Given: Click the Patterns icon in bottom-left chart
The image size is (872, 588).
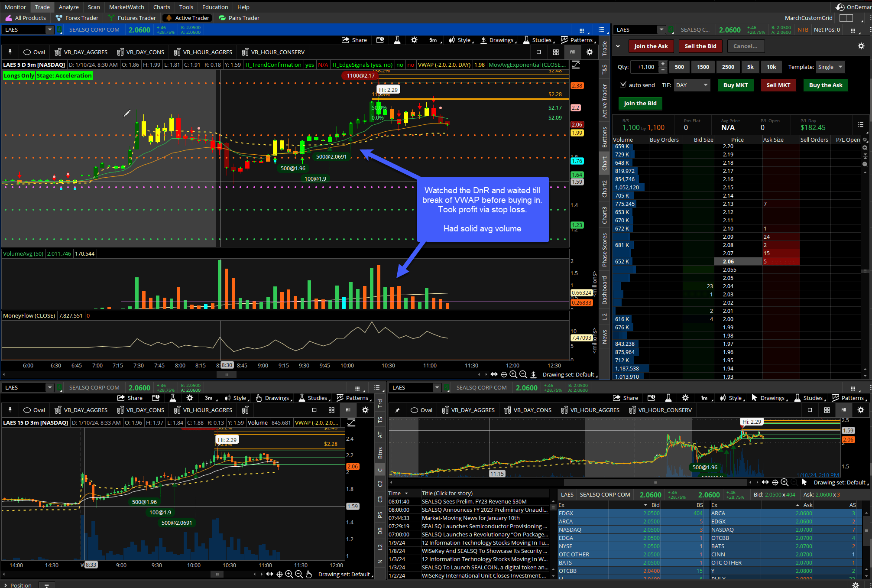Looking at the screenshot, I should tap(340, 398).
